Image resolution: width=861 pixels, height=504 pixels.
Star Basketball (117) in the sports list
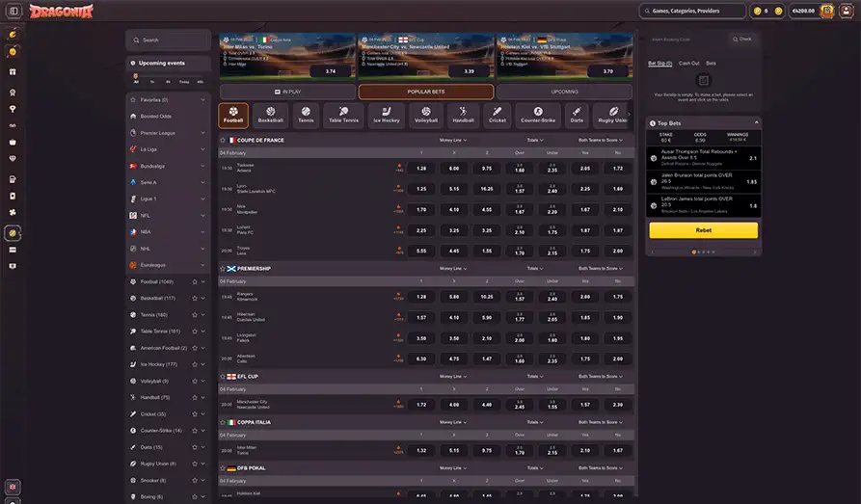[195, 298]
